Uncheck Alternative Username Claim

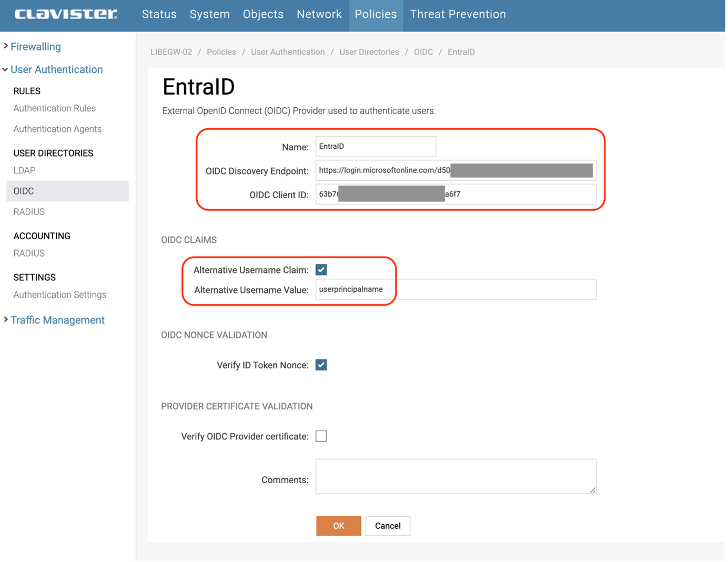[x=321, y=270]
